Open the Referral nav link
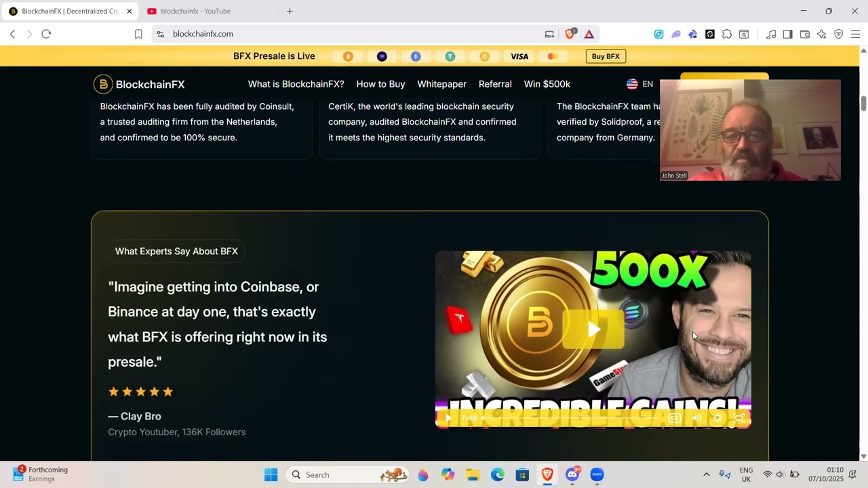The width and height of the screenshot is (868, 488). (x=495, y=84)
